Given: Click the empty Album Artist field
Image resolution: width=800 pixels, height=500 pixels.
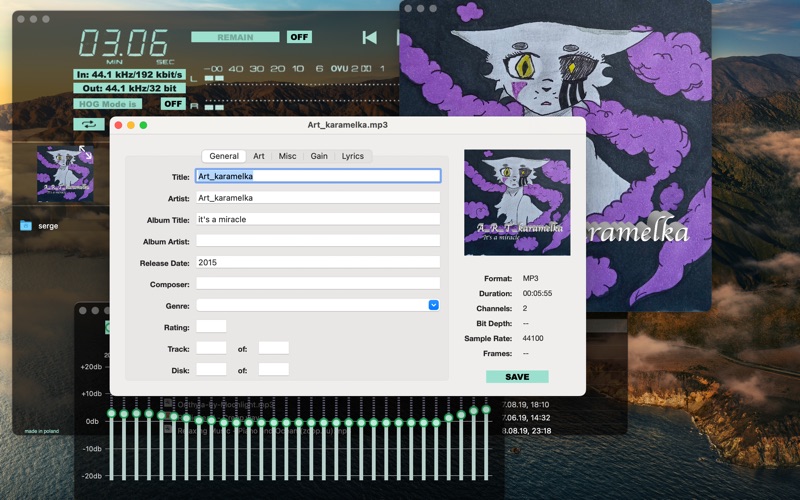Looking at the screenshot, I should click(318, 240).
